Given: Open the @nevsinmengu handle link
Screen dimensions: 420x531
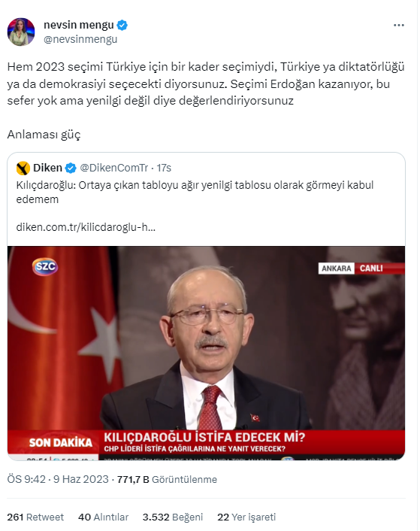Looking at the screenshot, I should click(x=80, y=39).
